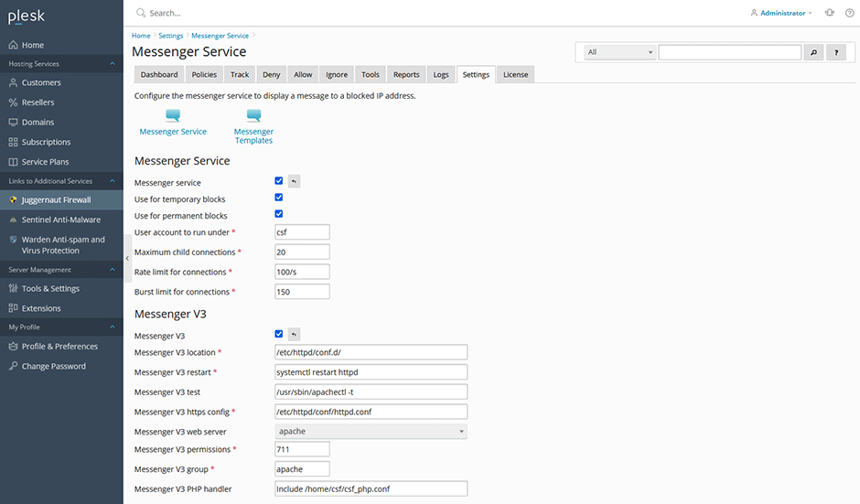Click the Rate limit for connections field
Viewport: 860px width, 504px height.
tap(302, 272)
